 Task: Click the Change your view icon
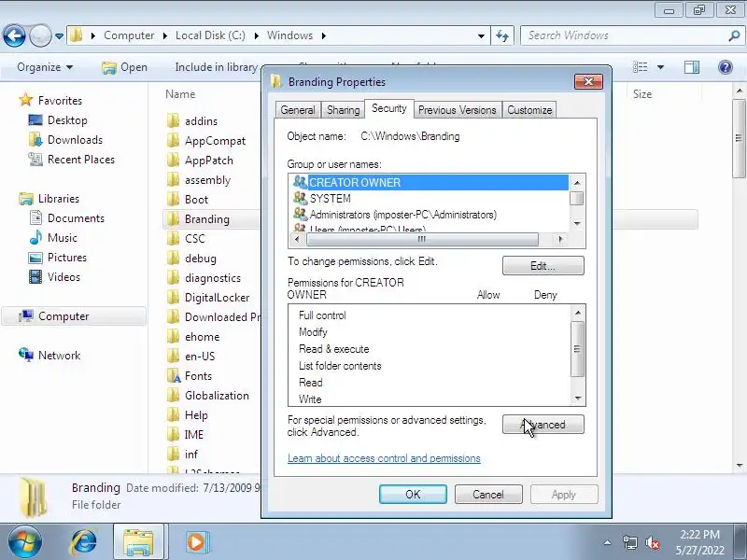click(x=640, y=67)
